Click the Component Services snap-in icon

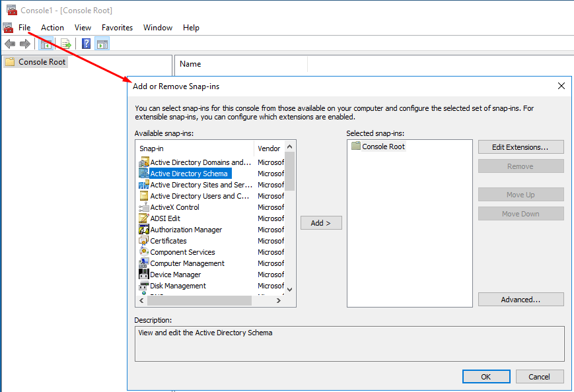[x=144, y=252]
